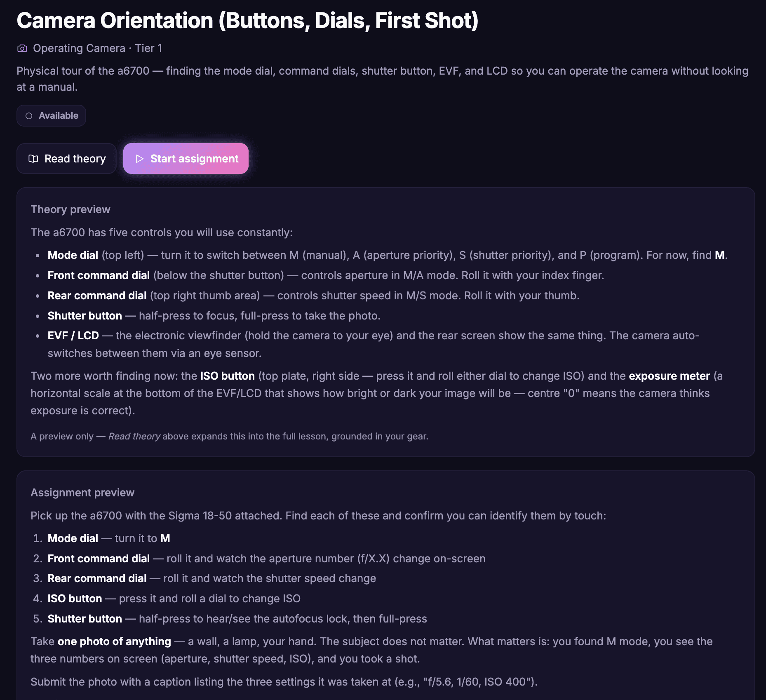
Task: Click the Available status badge
Action: point(51,115)
